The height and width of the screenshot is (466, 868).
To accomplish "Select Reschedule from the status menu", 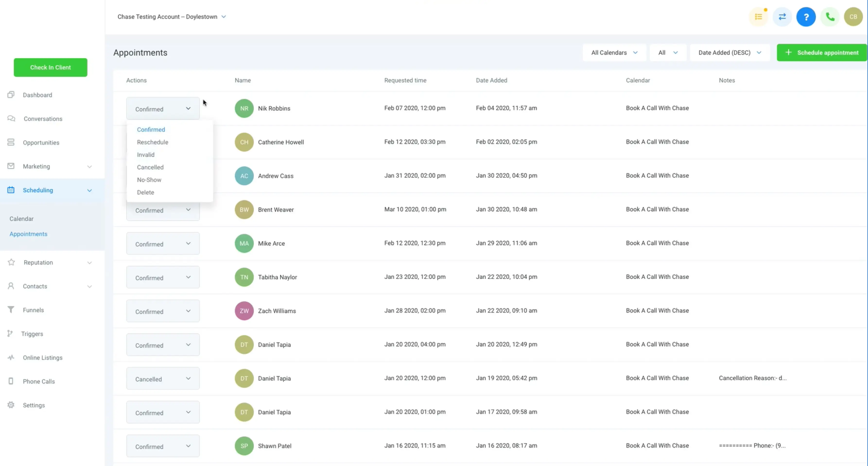I will (x=152, y=142).
